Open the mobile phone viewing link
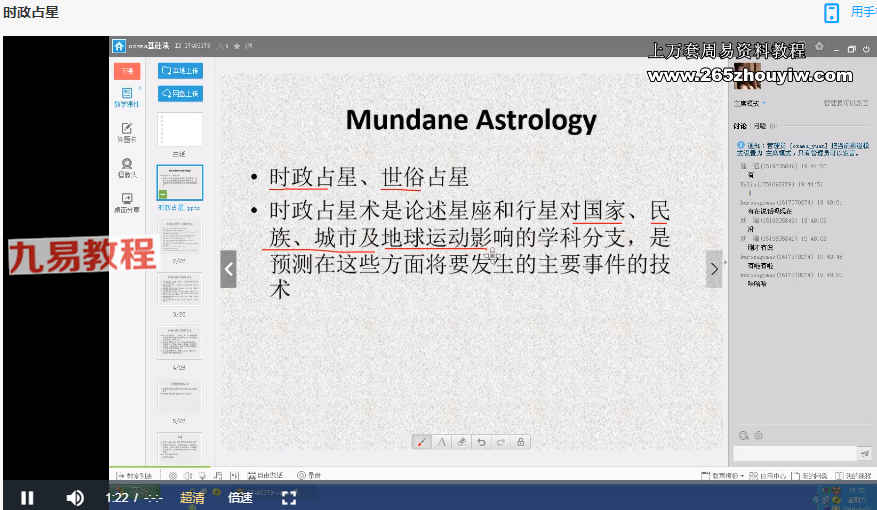This screenshot has height=510, width=877. pos(832,12)
